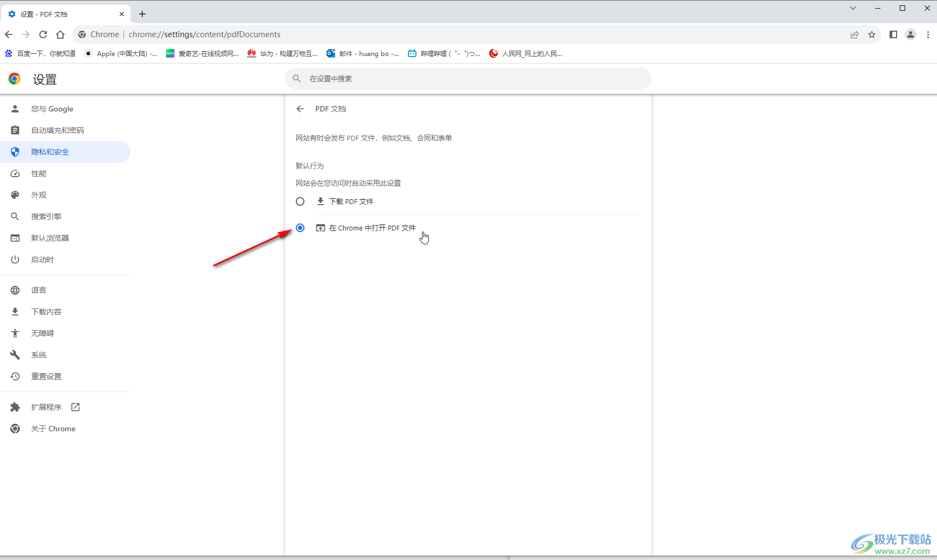Image resolution: width=937 pixels, height=560 pixels.
Task: Click the search magnifier icon in settings
Action: (297, 79)
